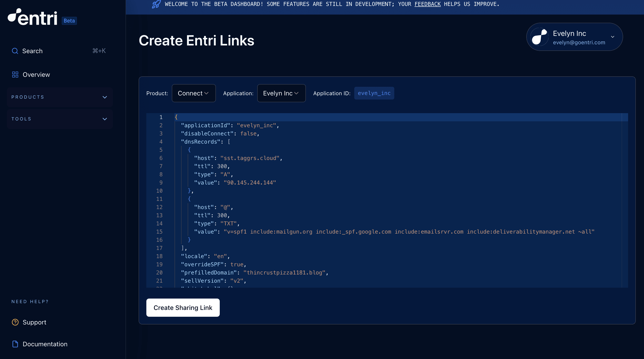
Task: Click the Beta badge next to logo
Action: coord(69,21)
